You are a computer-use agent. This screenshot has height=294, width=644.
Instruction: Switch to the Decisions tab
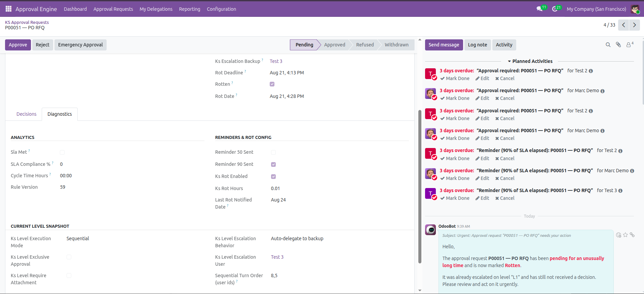coord(26,114)
